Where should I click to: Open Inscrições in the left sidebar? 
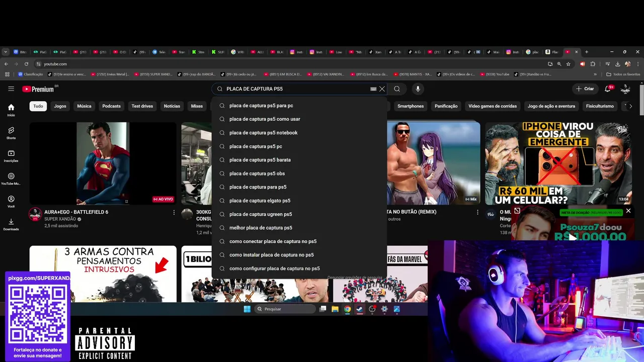coord(11,156)
